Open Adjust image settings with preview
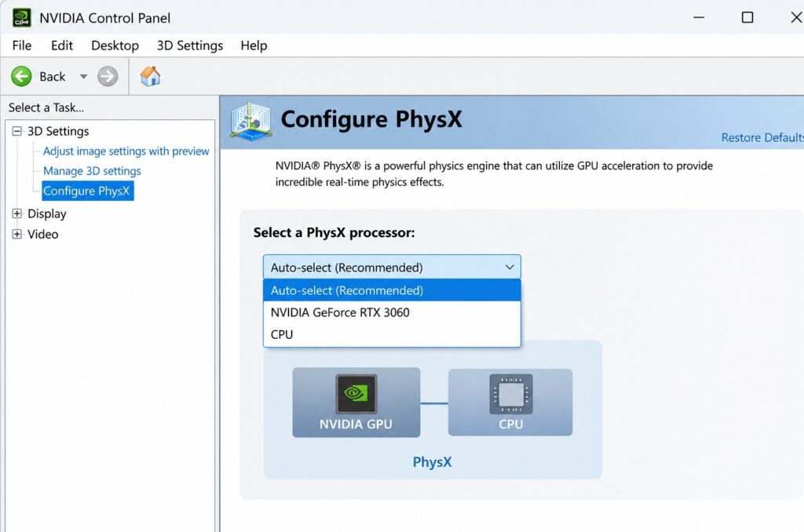The height and width of the screenshot is (532, 804). coord(126,151)
